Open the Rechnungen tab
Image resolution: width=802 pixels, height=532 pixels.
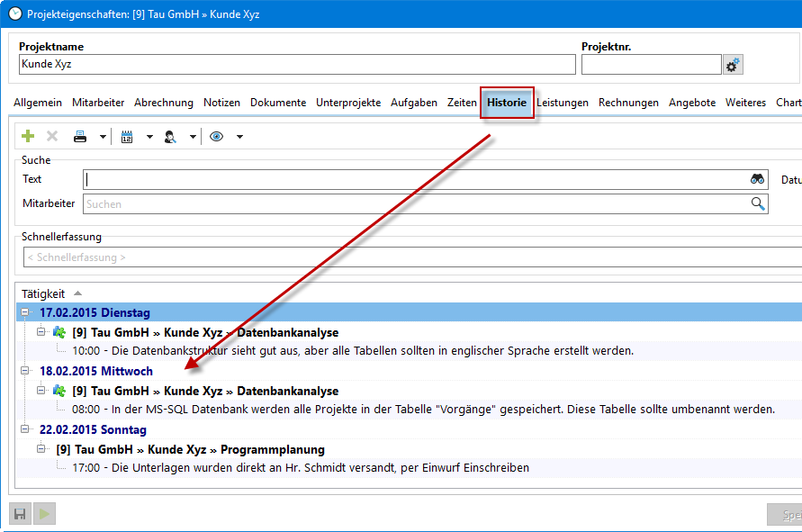[x=628, y=103]
